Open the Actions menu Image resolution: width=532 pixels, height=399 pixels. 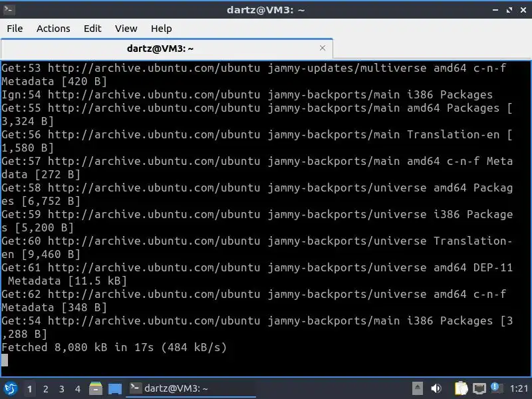[x=53, y=29]
